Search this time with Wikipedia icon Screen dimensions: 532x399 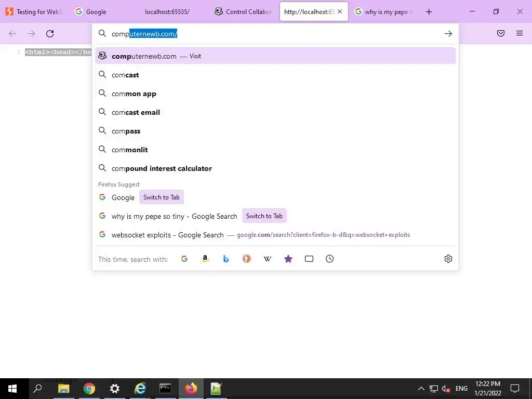[x=268, y=259]
